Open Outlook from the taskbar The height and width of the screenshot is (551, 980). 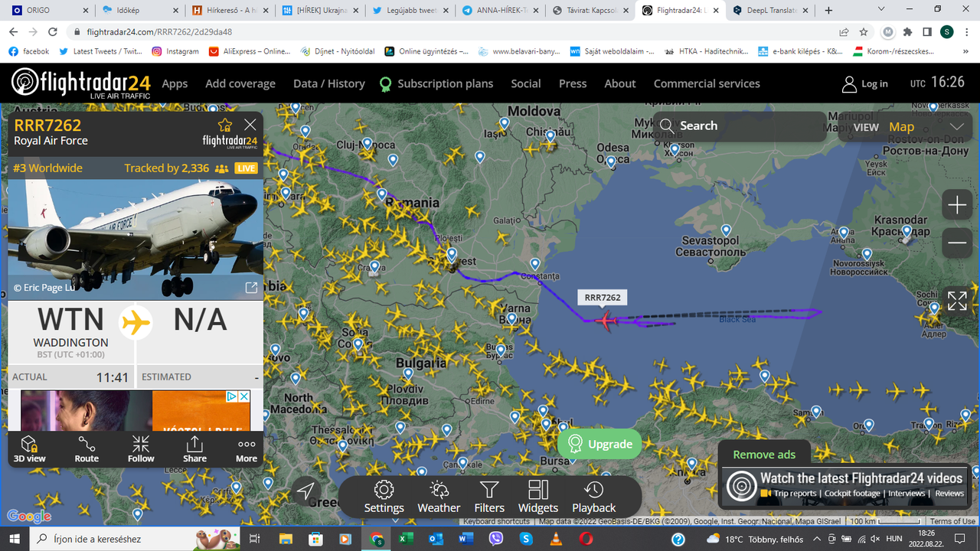(435, 539)
